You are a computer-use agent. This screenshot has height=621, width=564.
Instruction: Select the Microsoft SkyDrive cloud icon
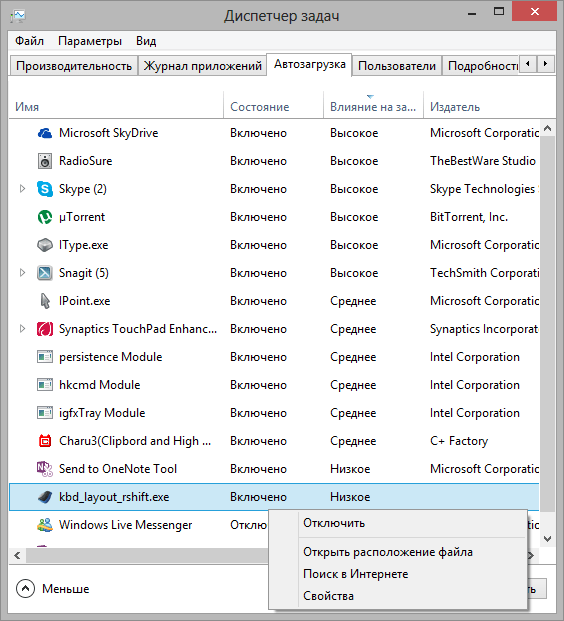(x=45, y=133)
